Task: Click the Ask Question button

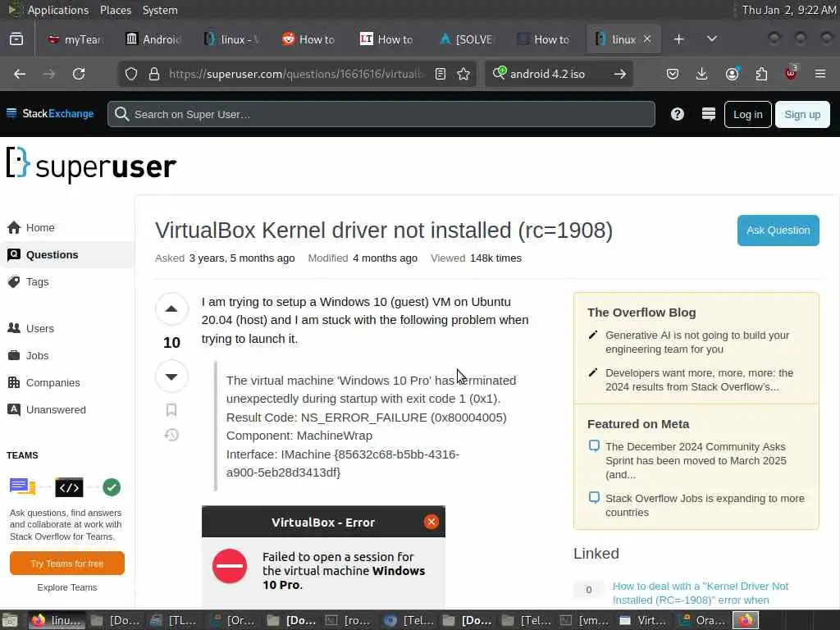Action: [x=778, y=231]
